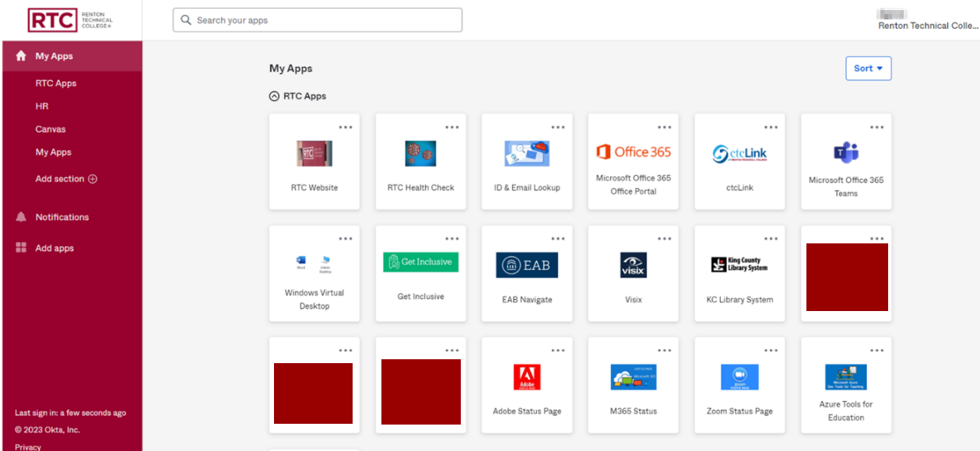Launch Windows Virtual Desktop app icon
The width and height of the screenshot is (980, 451).
tap(314, 263)
